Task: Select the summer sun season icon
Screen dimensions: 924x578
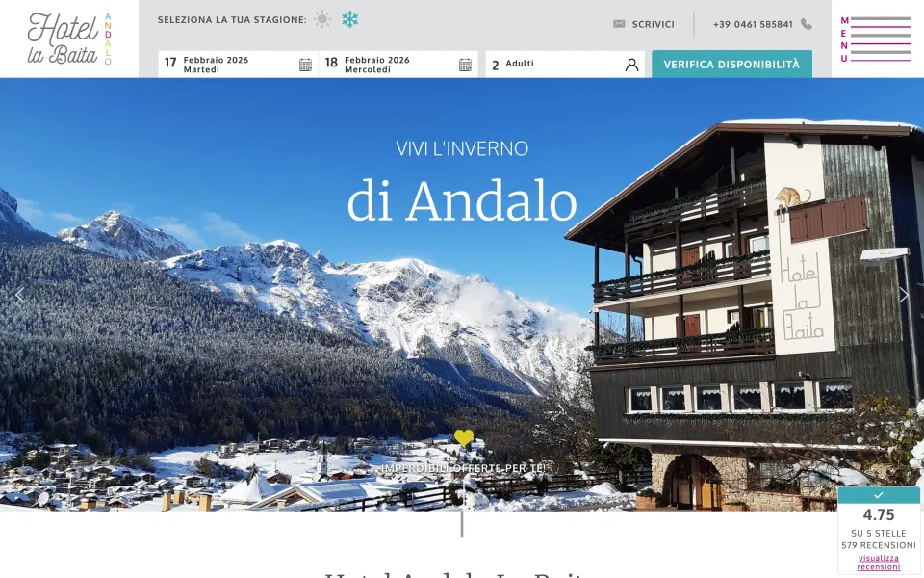Action: click(322, 19)
